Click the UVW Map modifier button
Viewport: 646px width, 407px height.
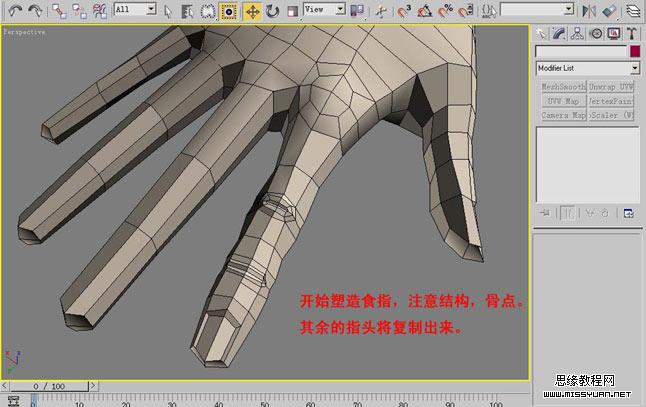point(564,101)
